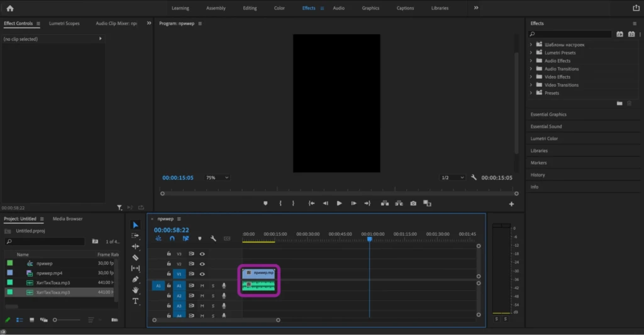Open the Media Browser tab
Viewport: 644px width, 335px height.
tap(67, 219)
